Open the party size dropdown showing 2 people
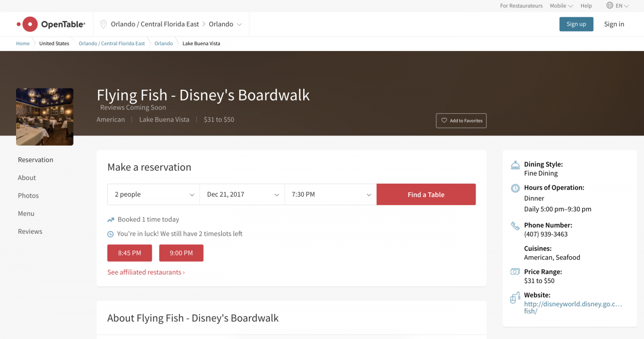The height and width of the screenshot is (339, 644). click(153, 194)
